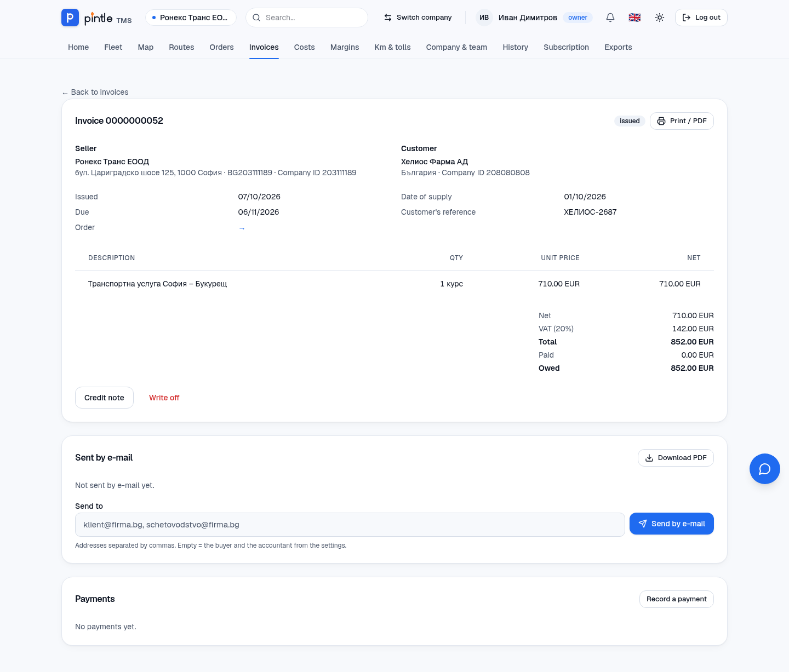Click the Иван Димитров user name
Screen dimensions: 789x672
528,18
